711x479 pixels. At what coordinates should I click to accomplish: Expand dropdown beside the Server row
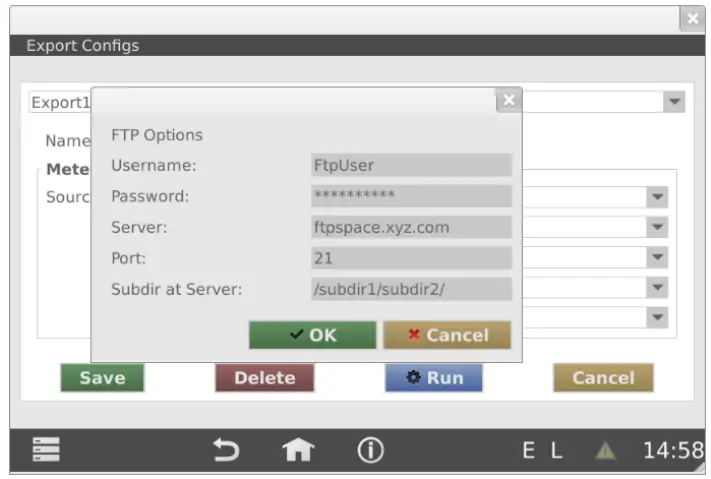click(x=657, y=227)
